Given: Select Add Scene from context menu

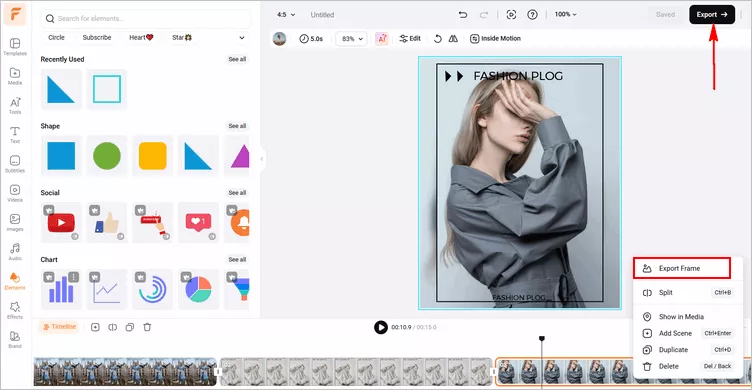Looking at the screenshot, I should click(688, 333).
